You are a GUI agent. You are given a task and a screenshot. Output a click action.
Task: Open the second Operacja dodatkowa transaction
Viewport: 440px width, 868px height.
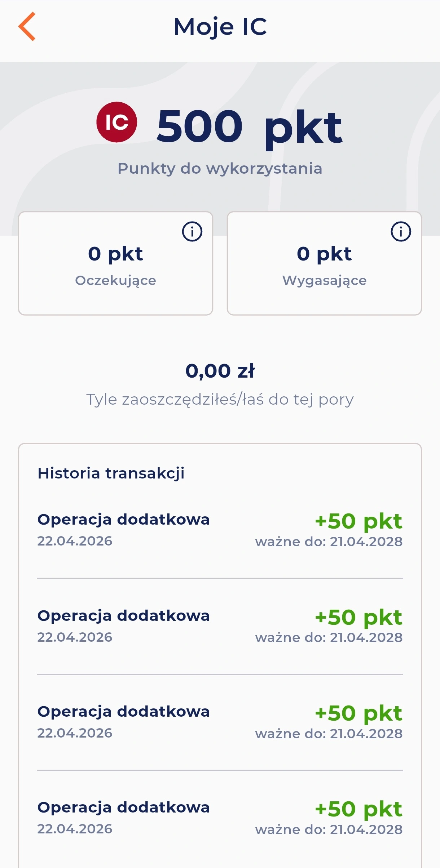123,625
